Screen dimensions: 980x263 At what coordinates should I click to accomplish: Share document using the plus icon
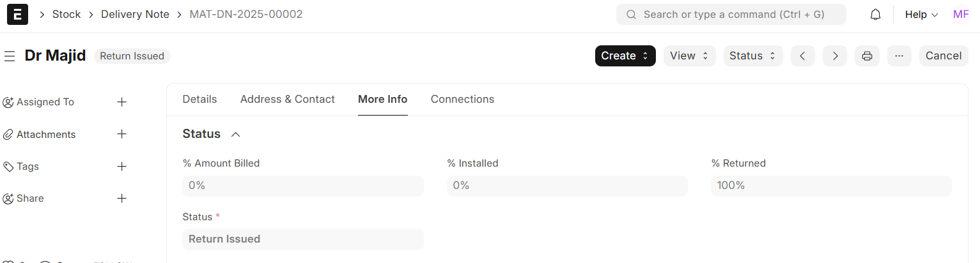122,199
